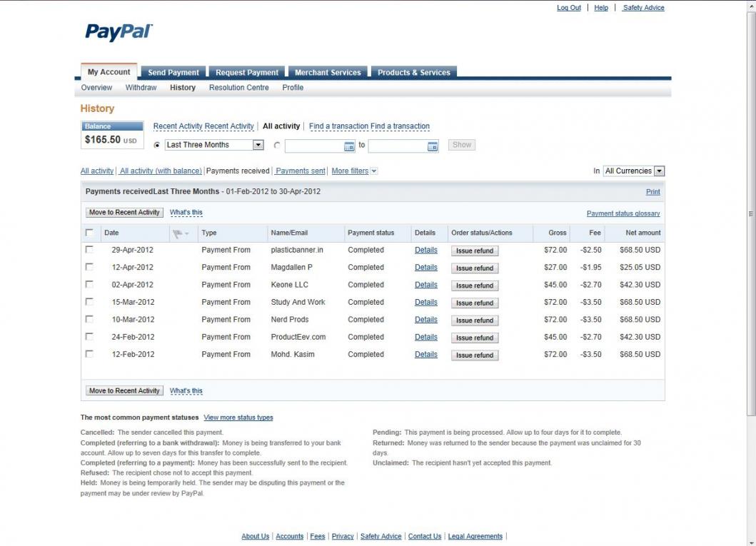756x546 pixels.
Task: Switch to the Send Payment tab
Action: [x=173, y=72]
